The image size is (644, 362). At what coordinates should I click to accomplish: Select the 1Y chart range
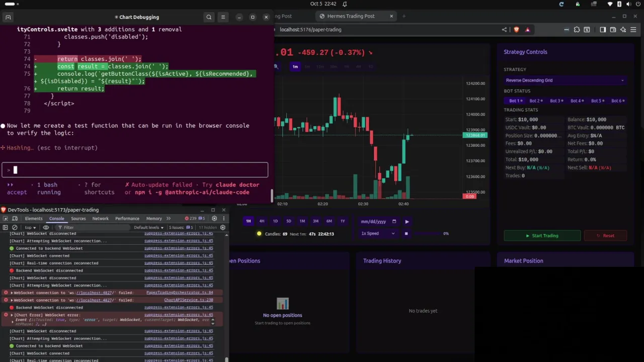point(343,221)
